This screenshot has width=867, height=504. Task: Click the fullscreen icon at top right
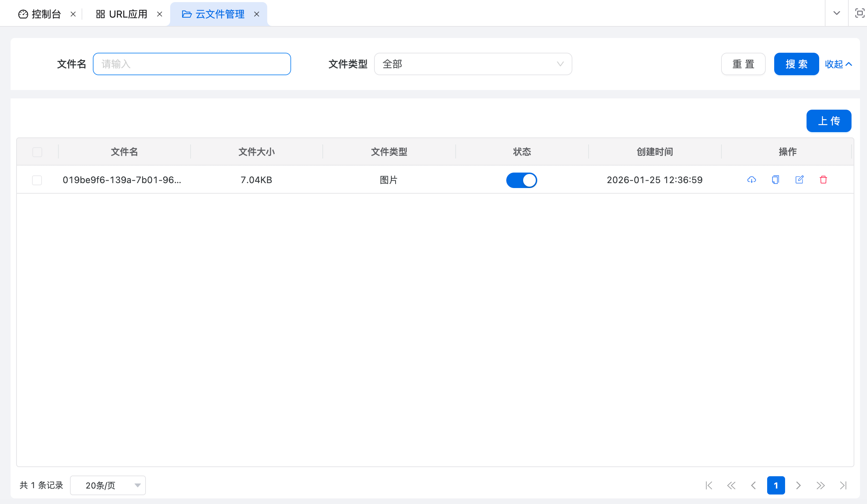tap(860, 13)
